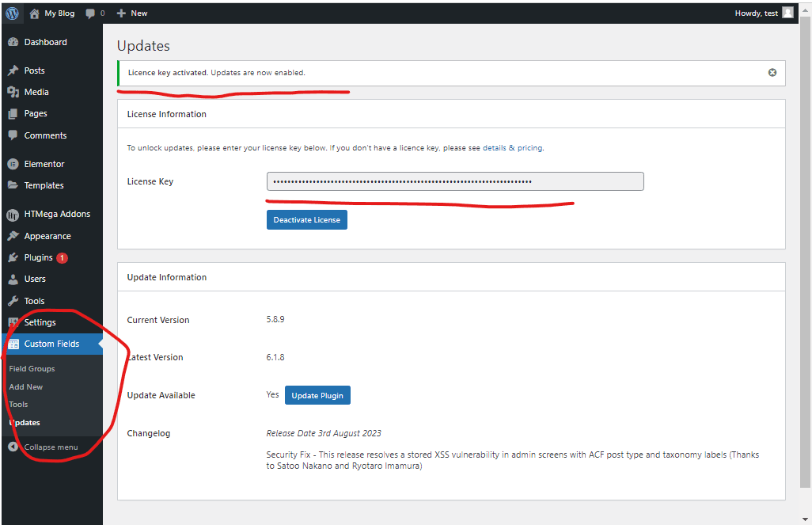Viewport: 812px width, 525px height.
Task: Click the Custom Fields grid icon
Action: [x=13, y=344]
